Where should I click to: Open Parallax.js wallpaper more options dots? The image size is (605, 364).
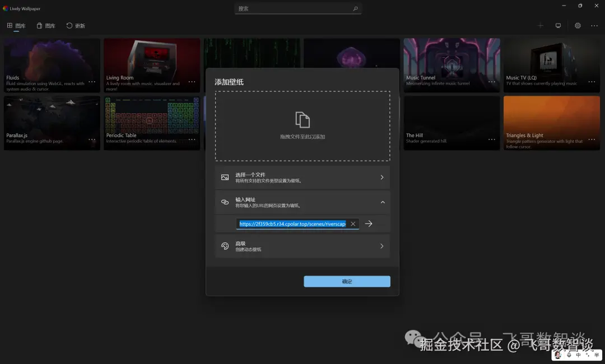[92, 139]
